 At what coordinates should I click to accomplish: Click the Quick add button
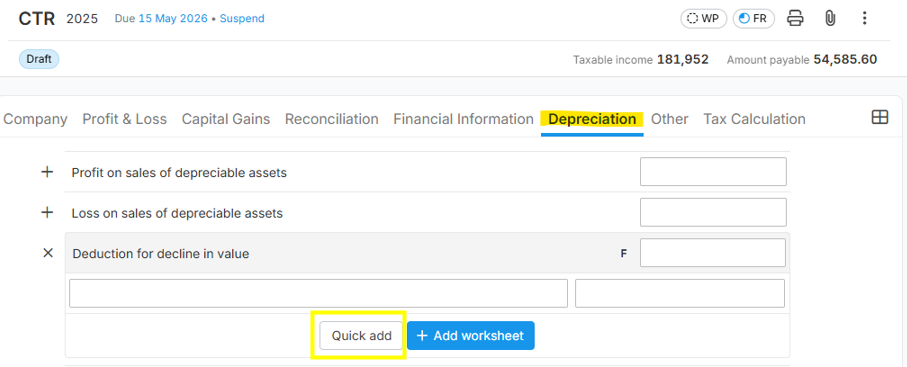tap(362, 336)
